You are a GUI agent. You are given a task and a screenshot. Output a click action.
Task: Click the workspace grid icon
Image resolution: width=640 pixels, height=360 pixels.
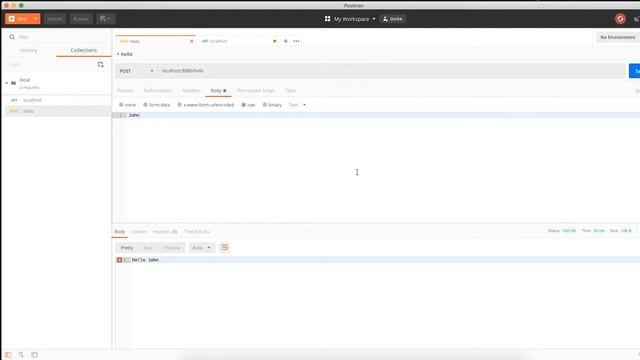(x=327, y=19)
